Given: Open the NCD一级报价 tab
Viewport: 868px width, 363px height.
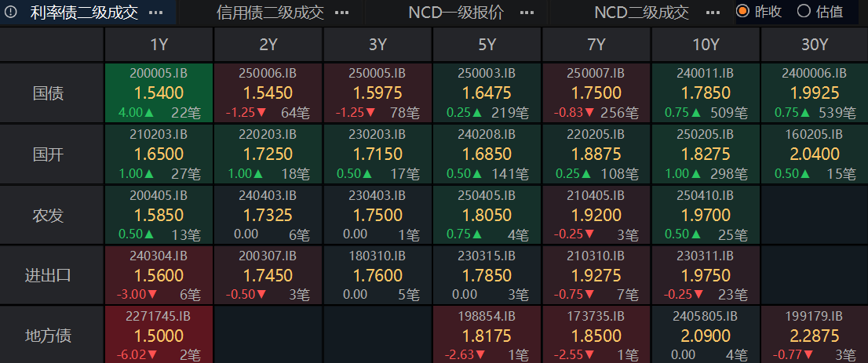Looking at the screenshot, I should (x=456, y=13).
